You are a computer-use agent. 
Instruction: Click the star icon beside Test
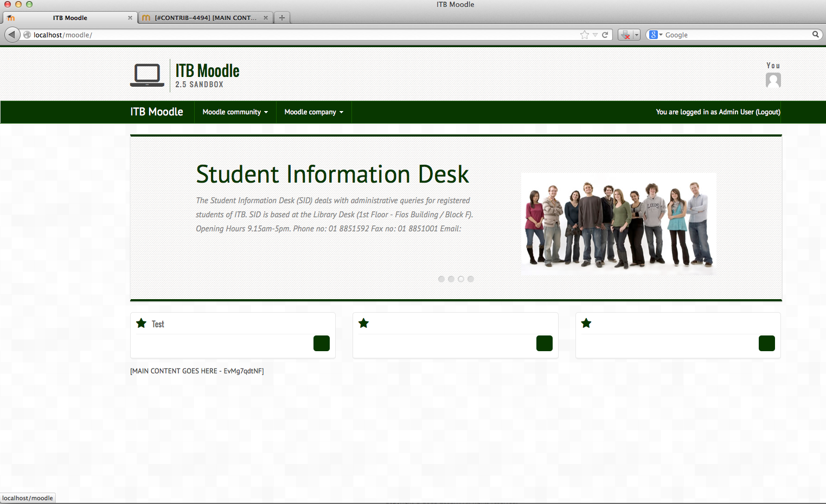[x=141, y=324]
